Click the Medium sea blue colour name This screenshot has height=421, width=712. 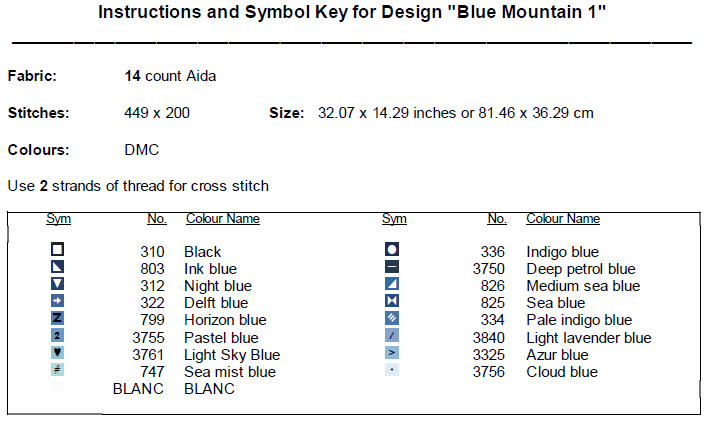click(x=583, y=286)
